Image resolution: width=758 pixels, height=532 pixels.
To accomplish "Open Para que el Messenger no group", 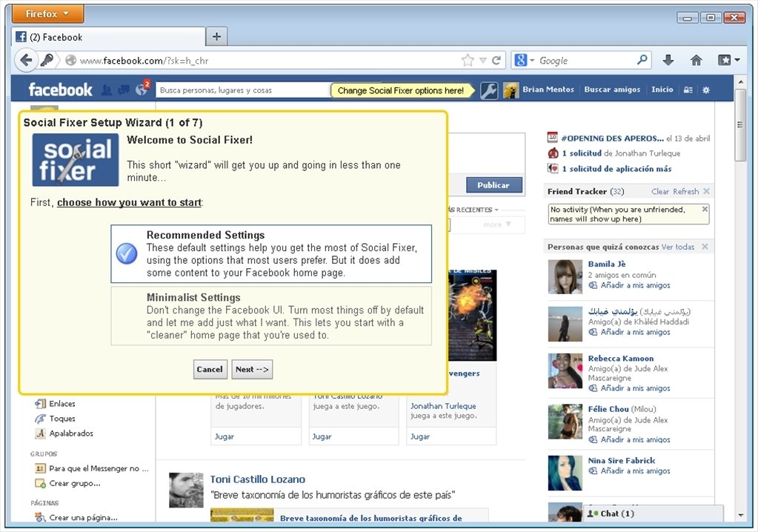I will pos(99,468).
